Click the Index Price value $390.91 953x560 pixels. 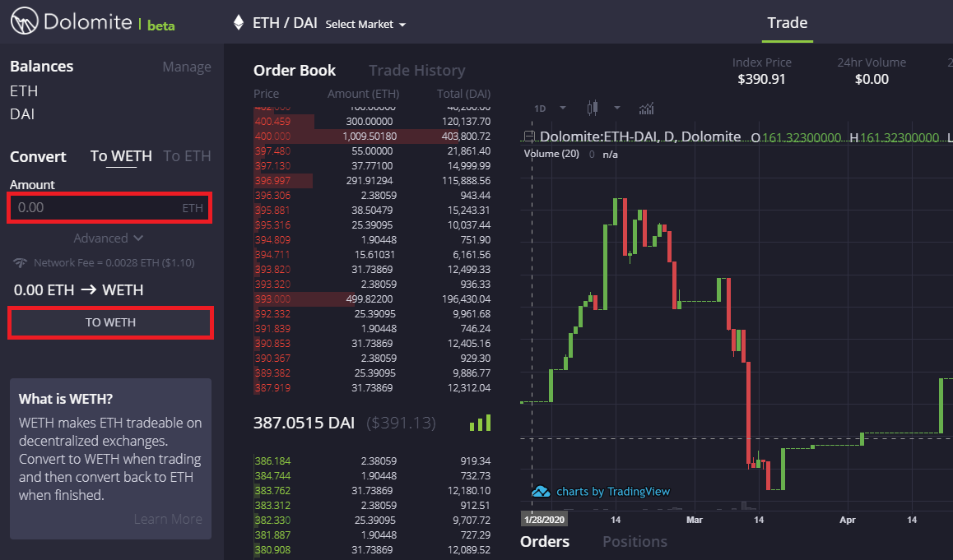tap(761, 79)
